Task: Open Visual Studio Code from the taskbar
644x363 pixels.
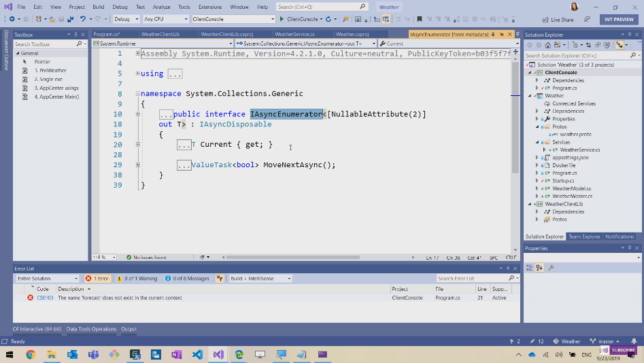Action: [x=197, y=355]
